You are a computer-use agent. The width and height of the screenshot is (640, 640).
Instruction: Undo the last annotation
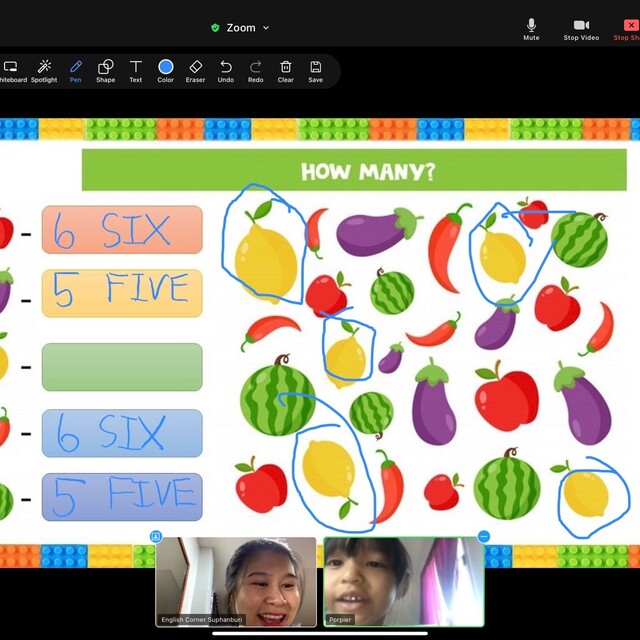click(x=226, y=70)
